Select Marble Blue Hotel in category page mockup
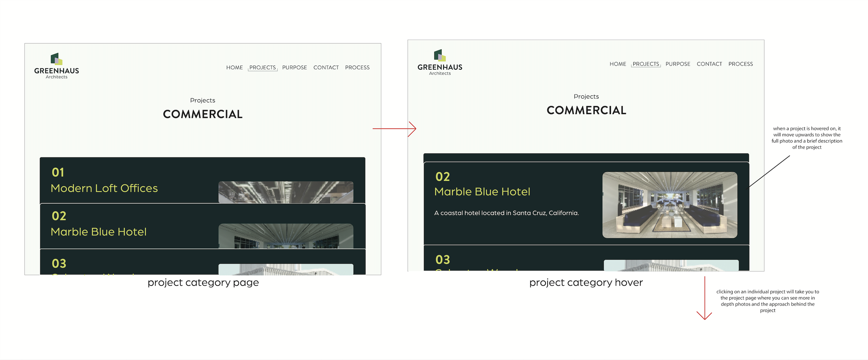 99,232
